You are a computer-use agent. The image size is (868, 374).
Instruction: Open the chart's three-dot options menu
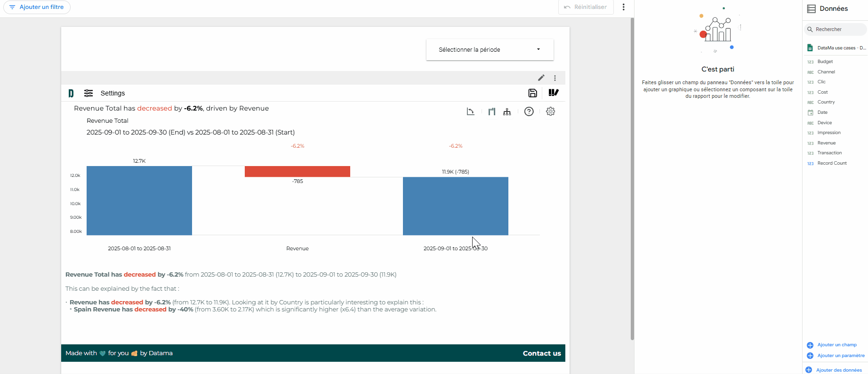[555, 78]
